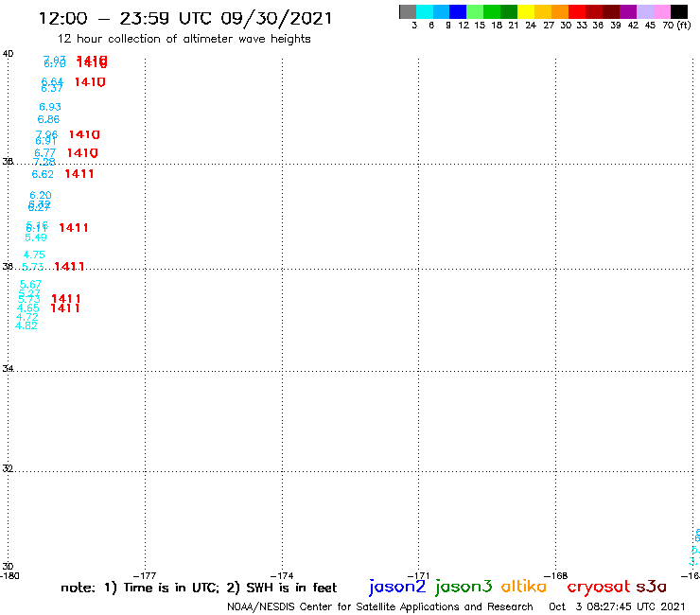Click the red 'cryosat' satellite label

coord(599,587)
